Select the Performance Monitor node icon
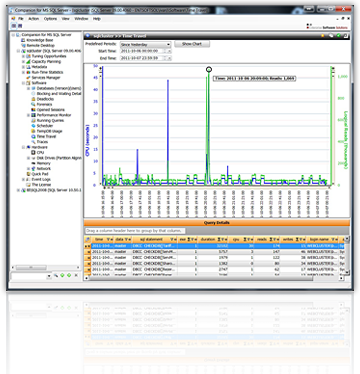 (x=33, y=115)
